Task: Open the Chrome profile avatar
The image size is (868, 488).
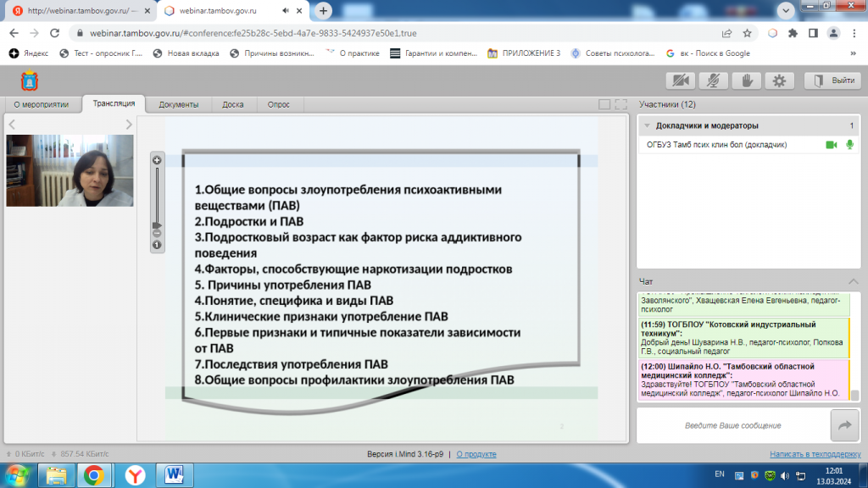Action: pos(833,33)
